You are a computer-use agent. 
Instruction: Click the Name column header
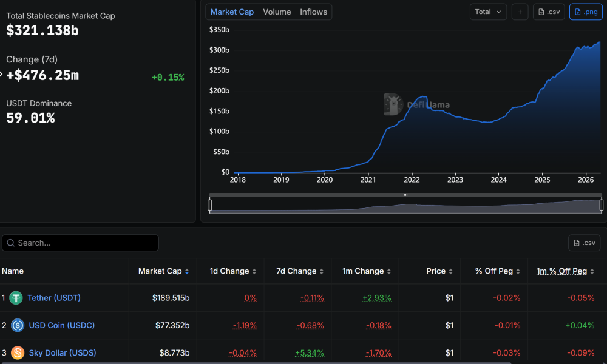click(12, 271)
